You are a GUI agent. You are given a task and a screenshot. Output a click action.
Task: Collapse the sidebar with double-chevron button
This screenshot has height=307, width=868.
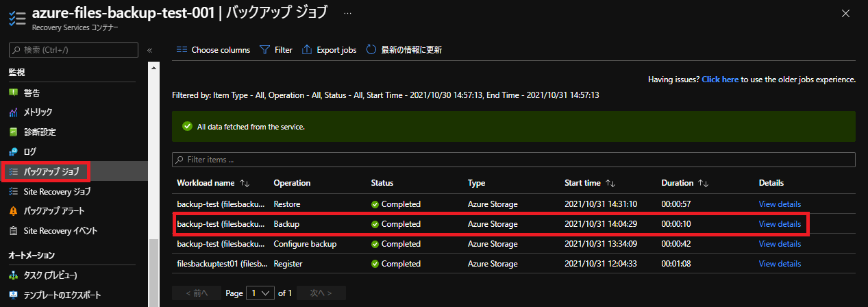(149, 50)
